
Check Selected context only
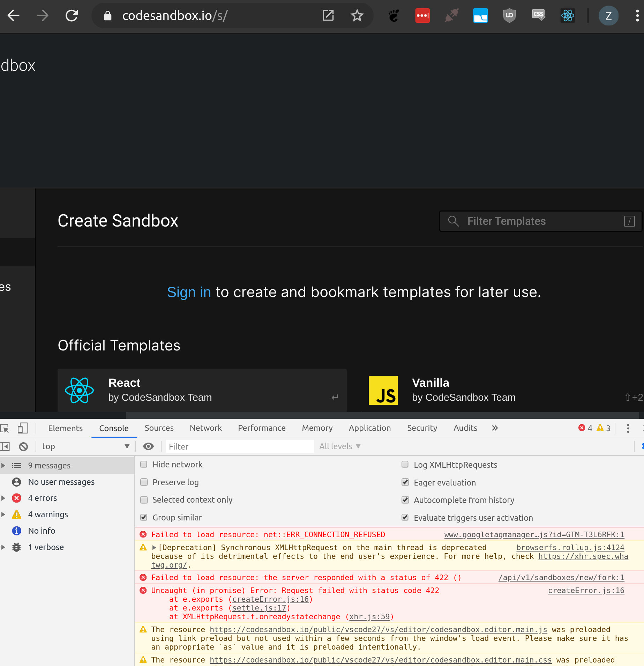(144, 500)
